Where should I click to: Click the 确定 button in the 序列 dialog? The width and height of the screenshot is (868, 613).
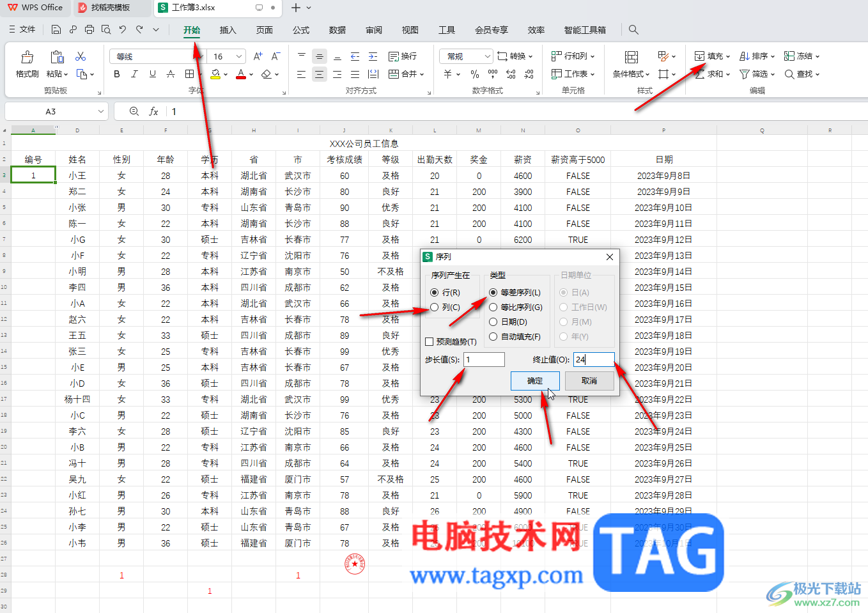coord(535,381)
